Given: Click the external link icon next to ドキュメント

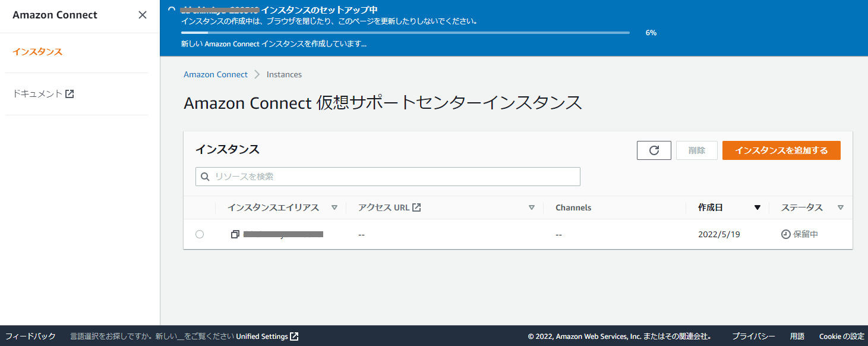Looking at the screenshot, I should [x=70, y=93].
